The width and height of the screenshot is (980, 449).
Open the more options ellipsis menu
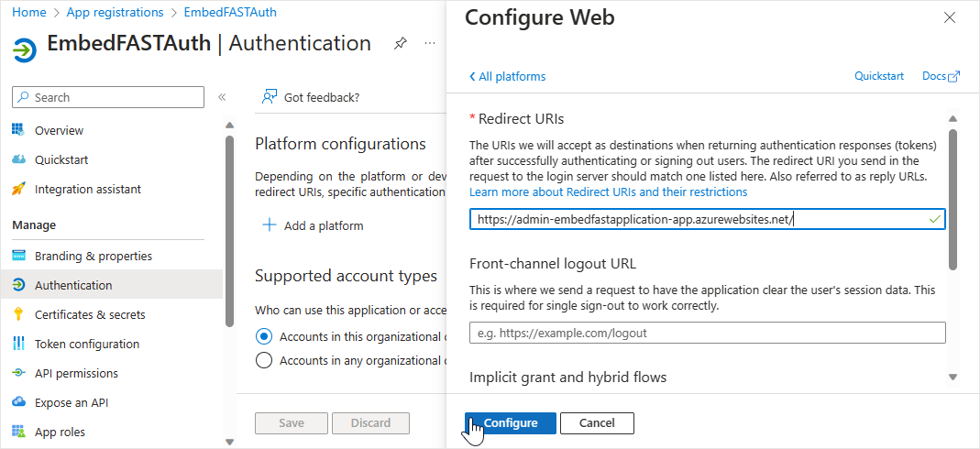pyautogui.click(x=429, y=44)
